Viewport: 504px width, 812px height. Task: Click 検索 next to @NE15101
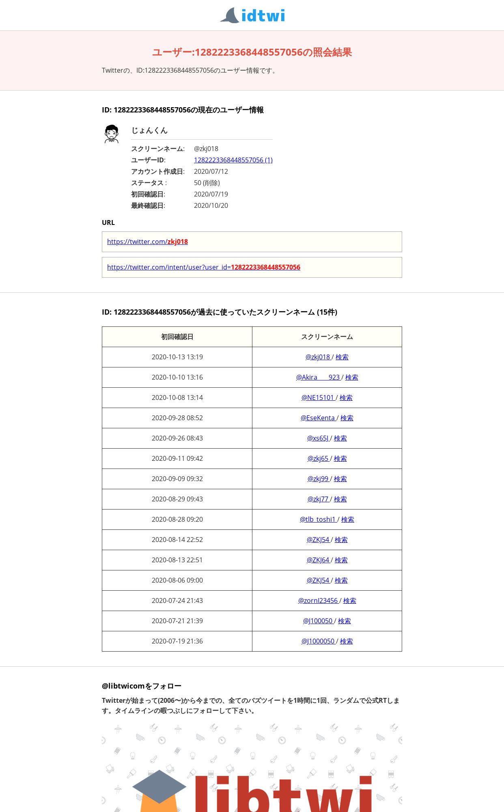(x=346, y=397)
